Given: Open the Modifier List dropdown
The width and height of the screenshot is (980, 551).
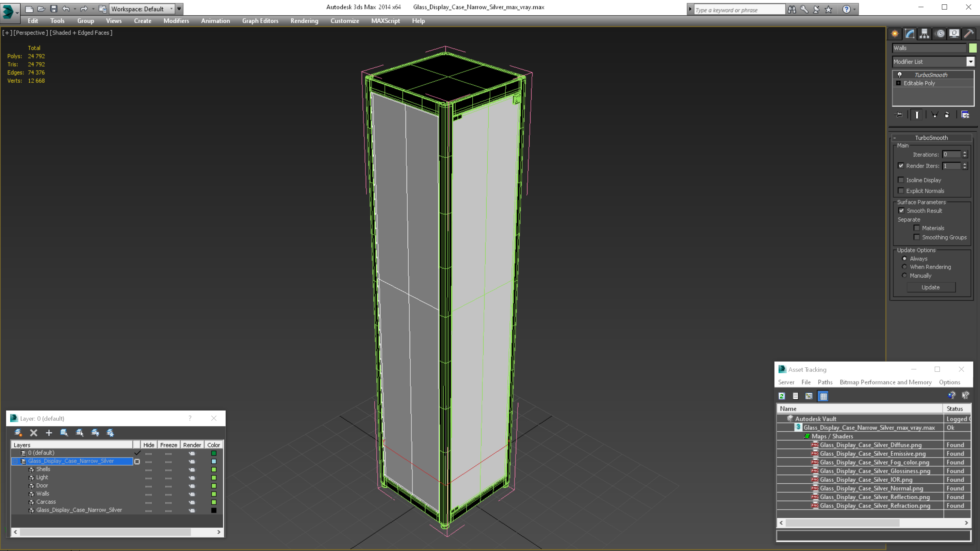Looking at the screenshot, I should tap(969, 61).
